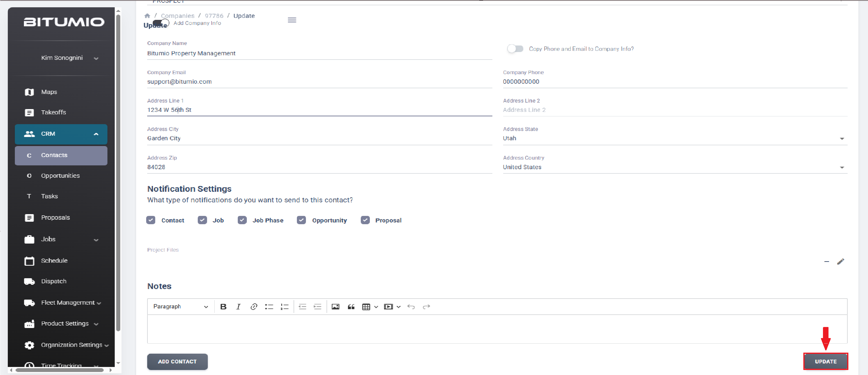Click the Company Email input field
This screenshot has height=375, width=868.
[x=320, y=82]
